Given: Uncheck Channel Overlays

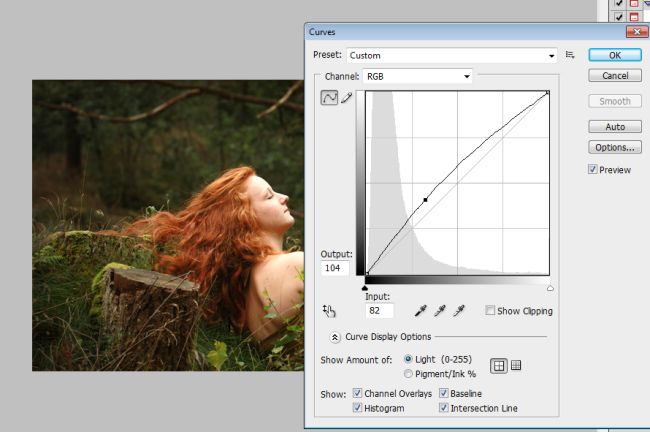Looking at the screenshot, I should (x=357, y=393).
